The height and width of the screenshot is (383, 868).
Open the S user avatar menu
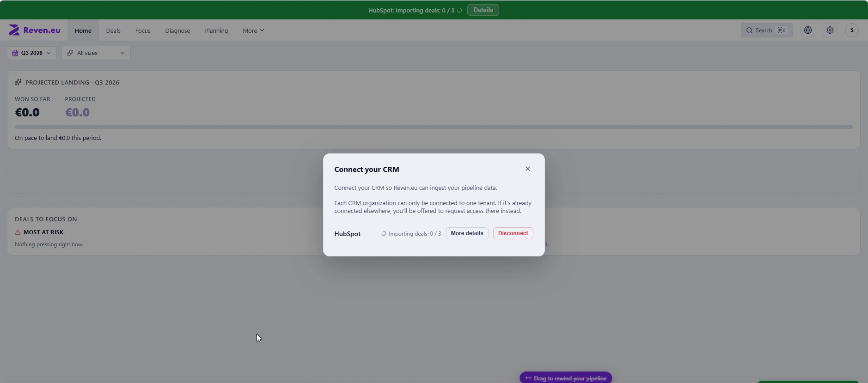[x=852, y=30]
